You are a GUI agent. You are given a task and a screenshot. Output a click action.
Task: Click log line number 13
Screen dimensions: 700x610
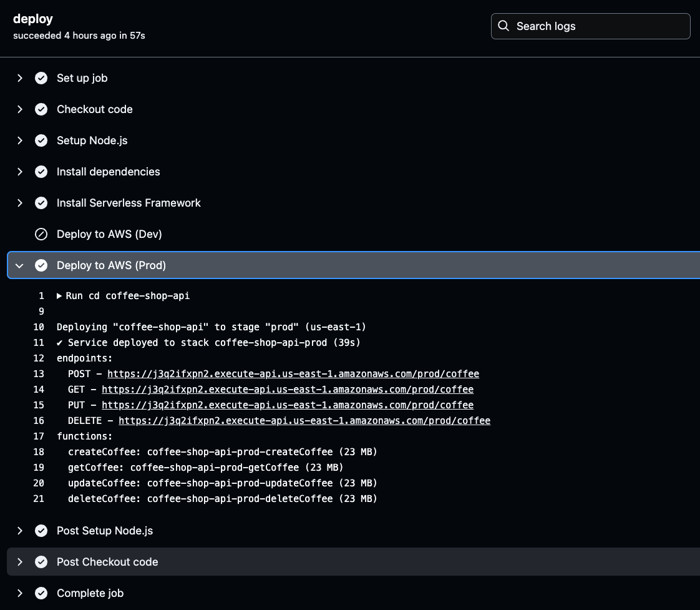[x=39, y=374]
